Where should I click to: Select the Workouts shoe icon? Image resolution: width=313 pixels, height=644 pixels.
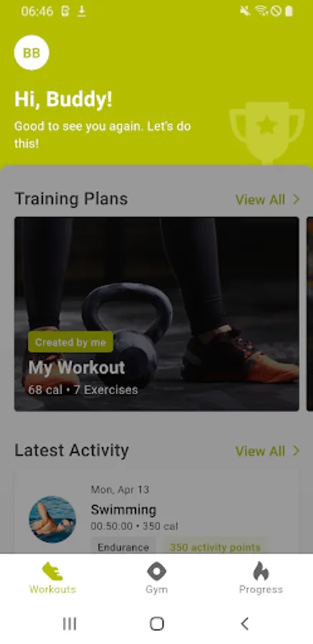click(52, 571)
